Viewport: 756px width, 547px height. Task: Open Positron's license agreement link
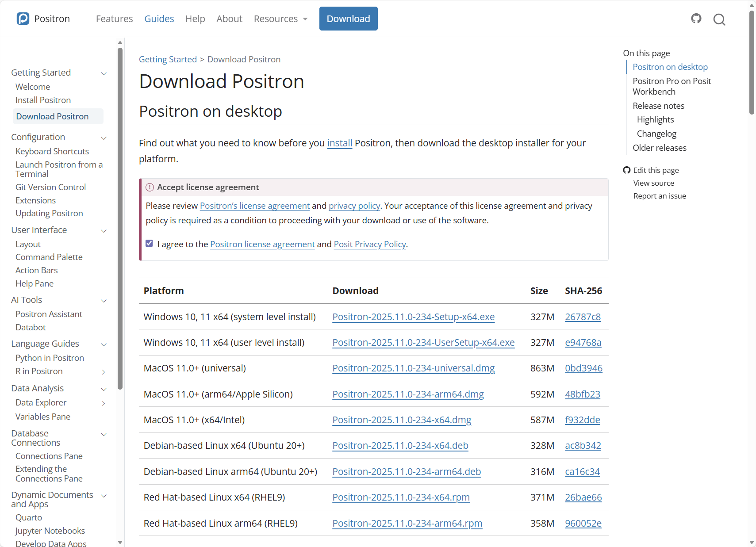(x=255, y=206)
